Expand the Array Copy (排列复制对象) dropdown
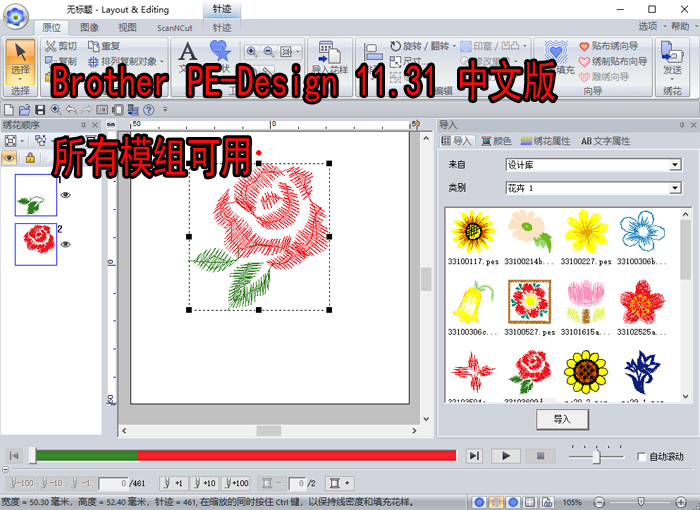This screenshot has width=700, height=510. (162, 62)
